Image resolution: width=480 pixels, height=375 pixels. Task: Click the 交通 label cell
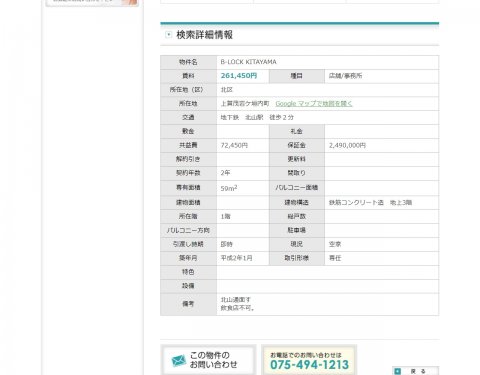pos(188,118)
